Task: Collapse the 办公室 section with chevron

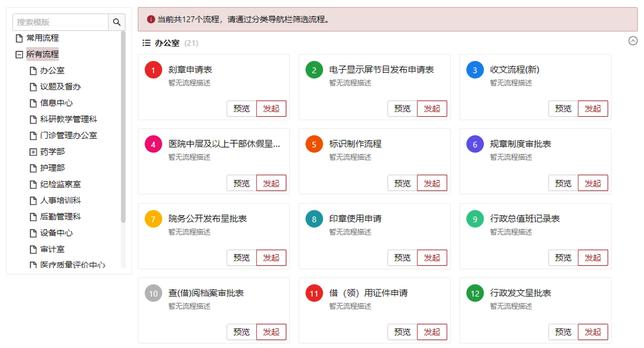Action: coord(633,41)
